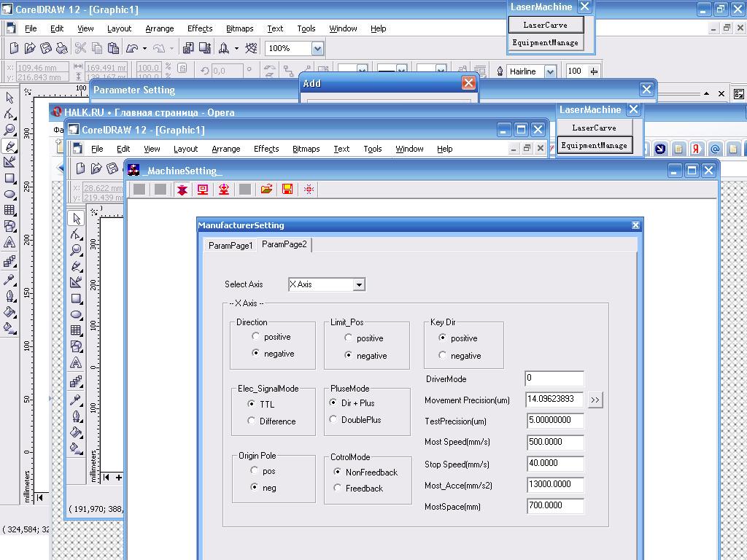Select the Zoom tool in the leftmost toolbox
Image resolution: width=747 pixels, height=560 pixels.
pos(10,130)
